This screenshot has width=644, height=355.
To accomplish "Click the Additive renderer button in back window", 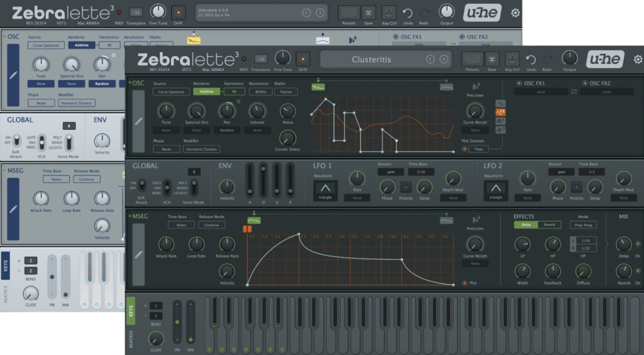I will [x=81, y=45].
